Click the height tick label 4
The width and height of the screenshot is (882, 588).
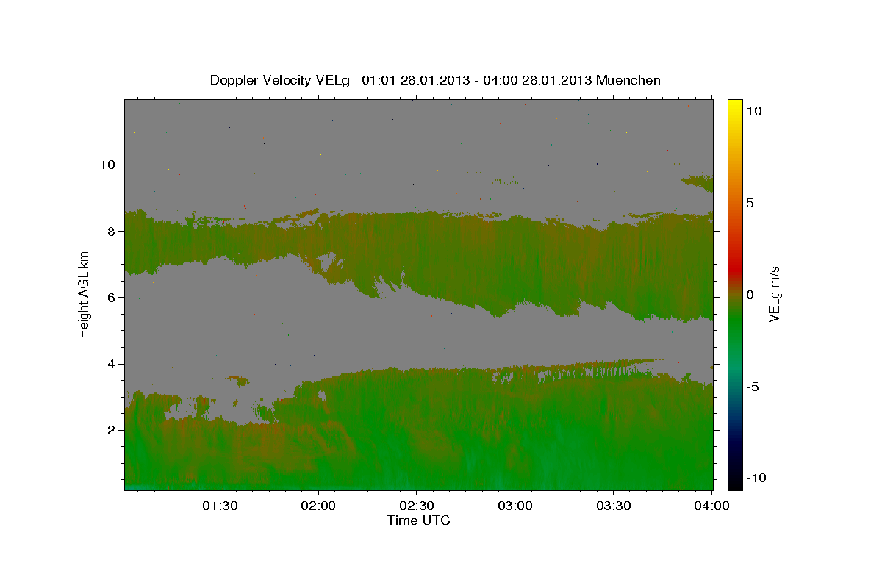[113, 364]
